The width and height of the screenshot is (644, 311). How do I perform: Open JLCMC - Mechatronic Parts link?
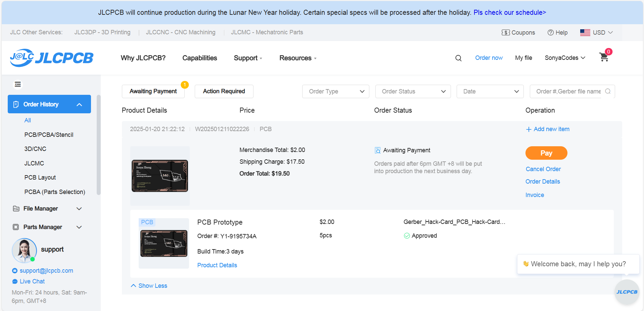(267, 32)
